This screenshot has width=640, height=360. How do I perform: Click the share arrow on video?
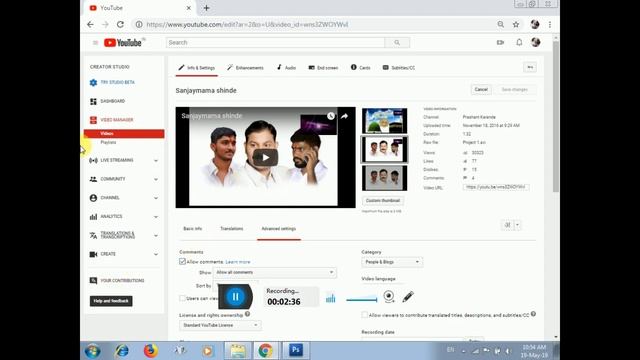coord(344,116)
